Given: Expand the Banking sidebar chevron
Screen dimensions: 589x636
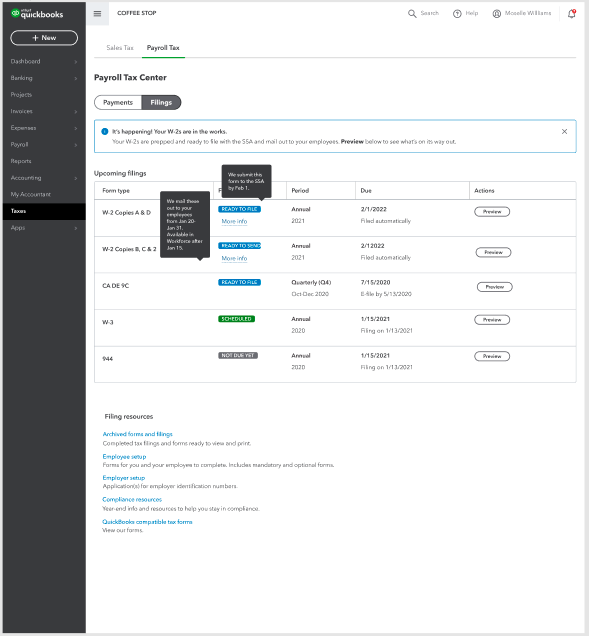Looking at the screenshot, I should [76, 78].
